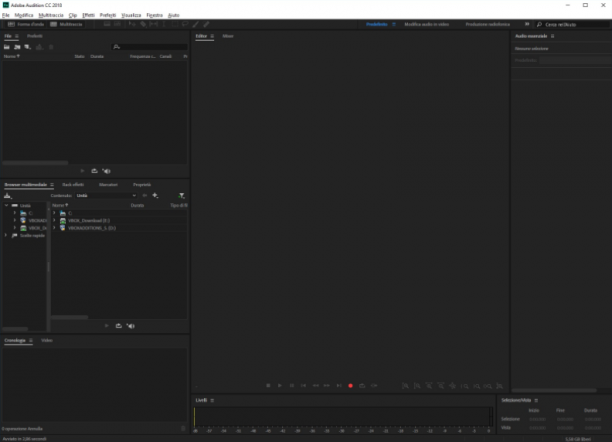
Task: Select the Lasso Selection tool
Action: click(x=185, y=24)
